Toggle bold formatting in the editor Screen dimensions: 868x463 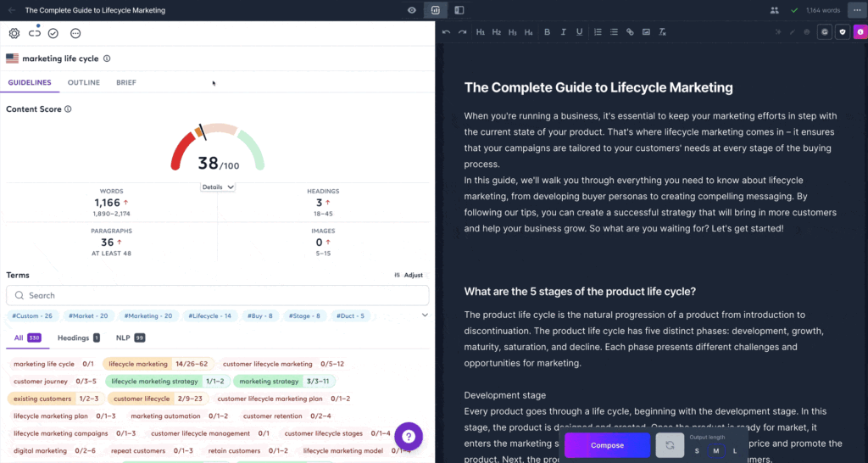coord(548,32)
